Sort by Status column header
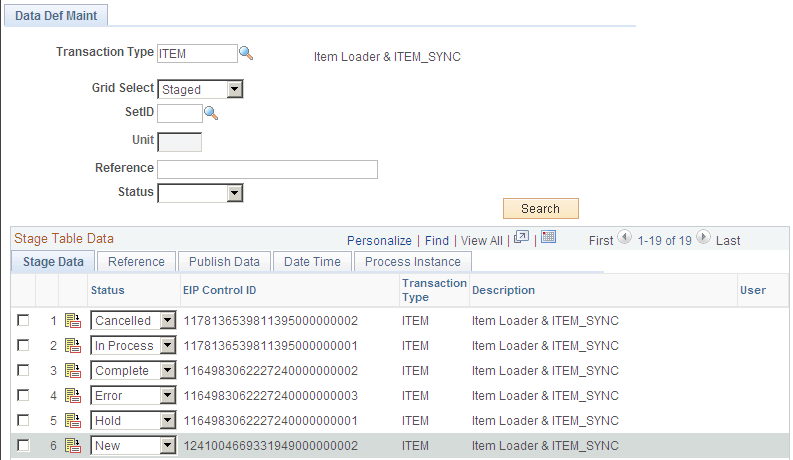 [108, 290]
